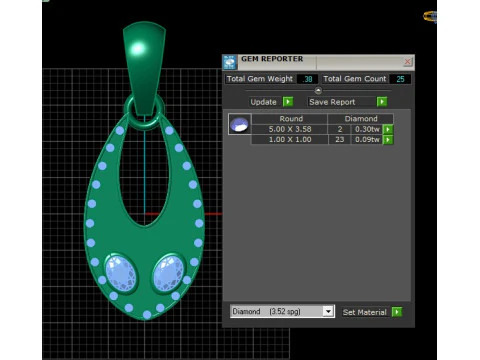
Task: Close the Gem Reporter panel
Action: coord(407,62)
